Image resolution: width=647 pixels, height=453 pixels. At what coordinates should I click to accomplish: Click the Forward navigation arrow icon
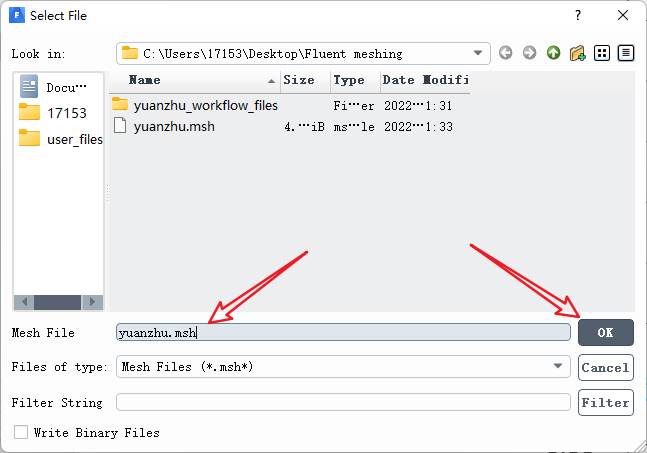click(529, 53)
